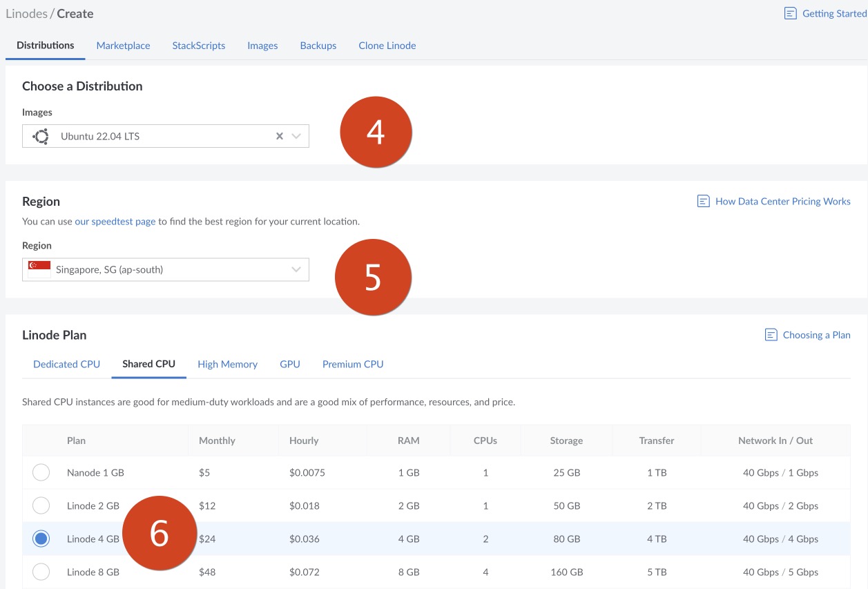This screenshot has width=868, height=589.
Task: Click the Singapore flag icon in Region field
Action: [x=39, y=269]
